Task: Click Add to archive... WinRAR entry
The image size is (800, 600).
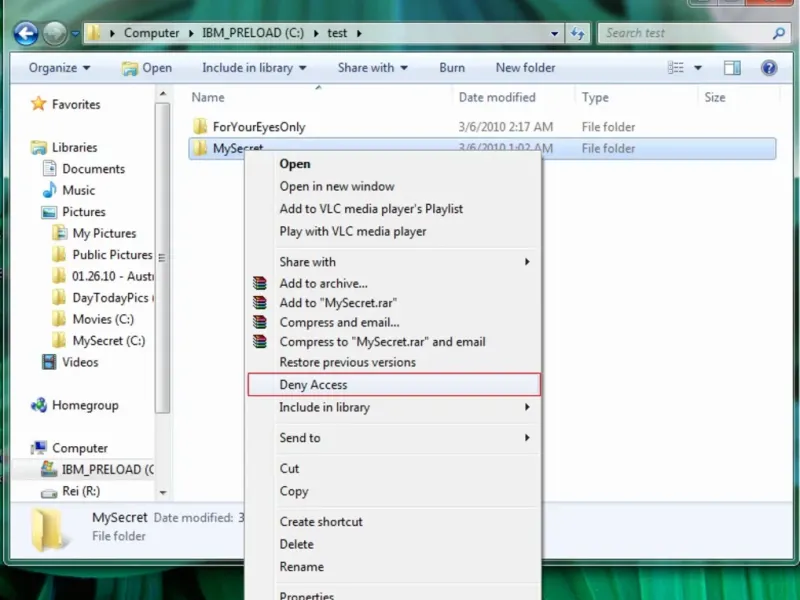Action: (323, 284)
